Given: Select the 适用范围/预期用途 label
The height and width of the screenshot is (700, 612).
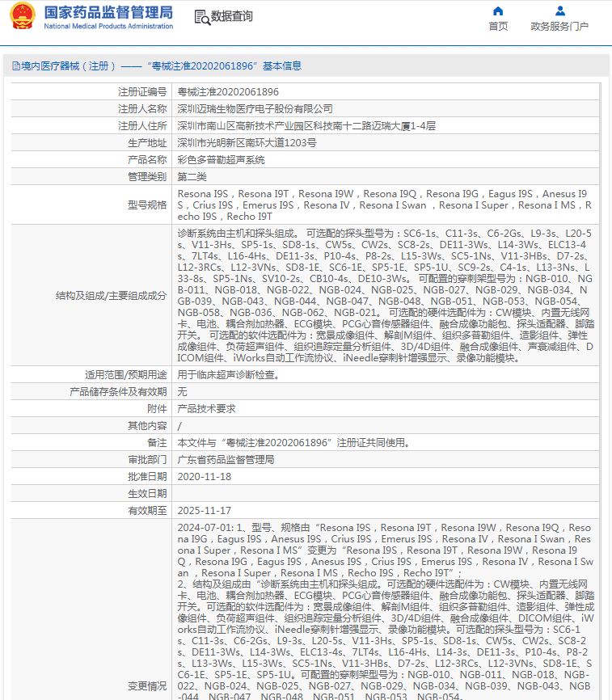Looking at the screenshot, I should (x=126, y=375).
